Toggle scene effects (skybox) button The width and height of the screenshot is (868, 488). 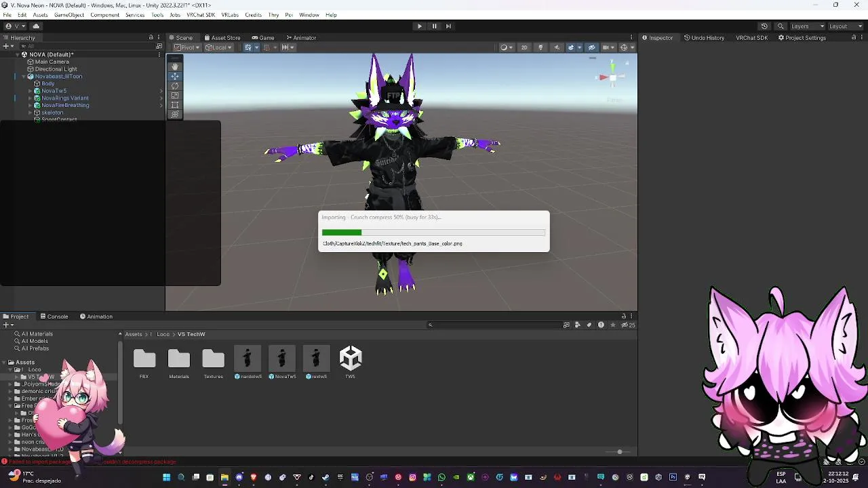pos(571,47)
